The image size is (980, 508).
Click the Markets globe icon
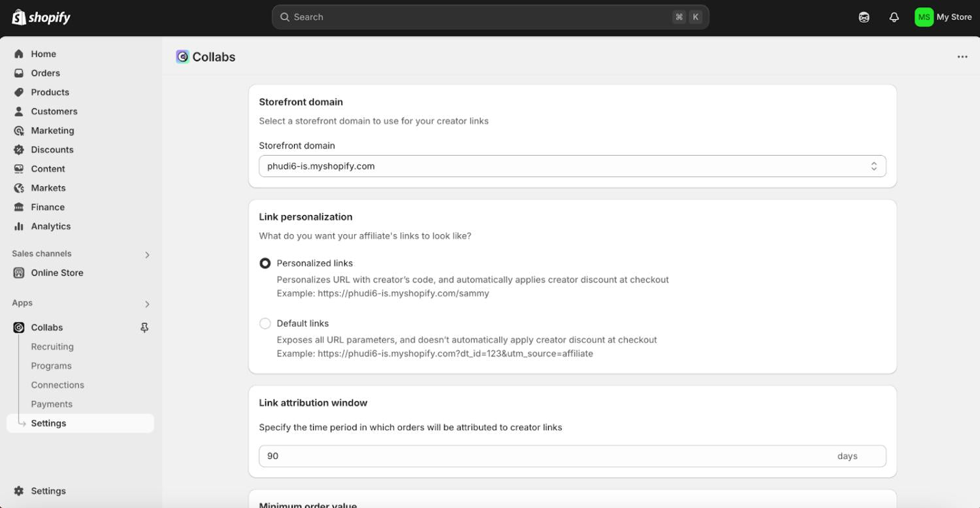tap(19, 188)
